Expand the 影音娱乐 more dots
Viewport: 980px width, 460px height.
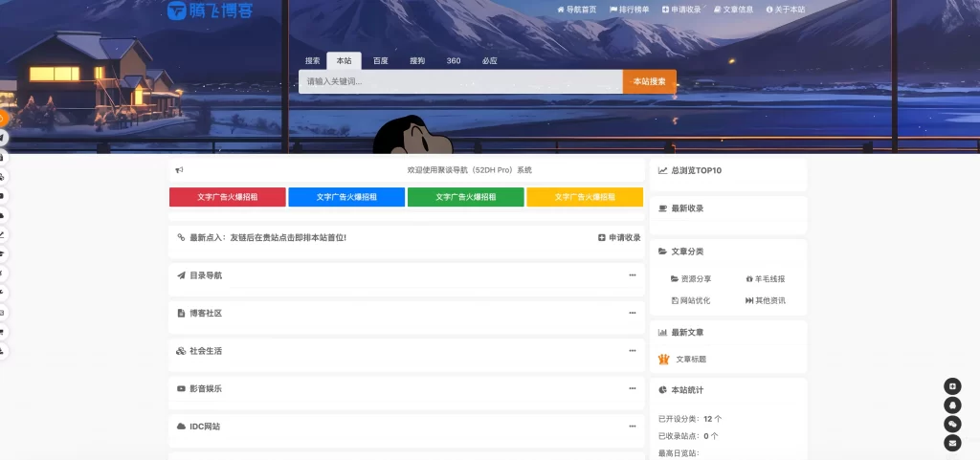point(633,388)
